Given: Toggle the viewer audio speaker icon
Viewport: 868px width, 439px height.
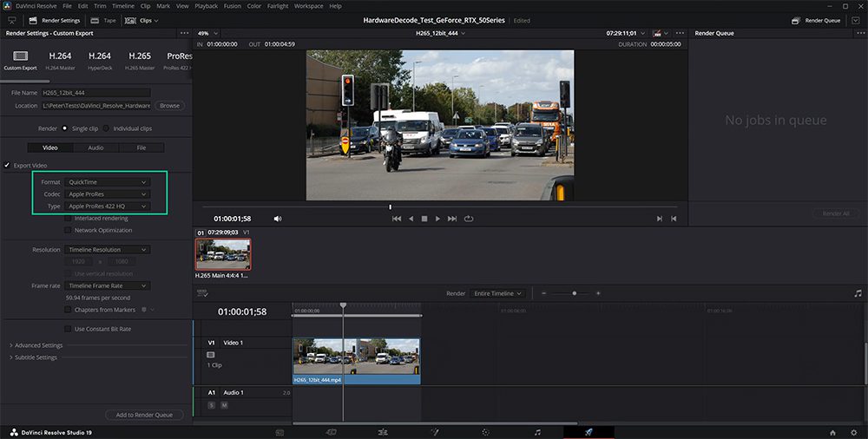Looking at the screenshot, I should [278, 219].
